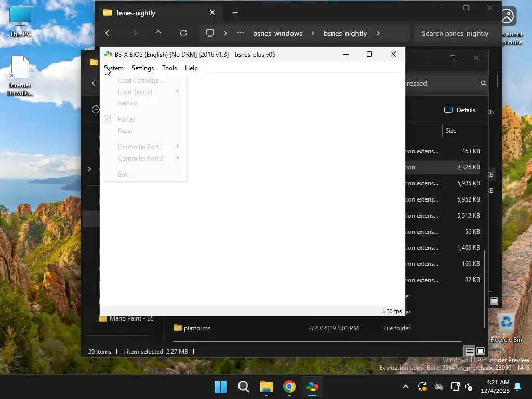Go up one folder in bsnes-nightly window

158,33
